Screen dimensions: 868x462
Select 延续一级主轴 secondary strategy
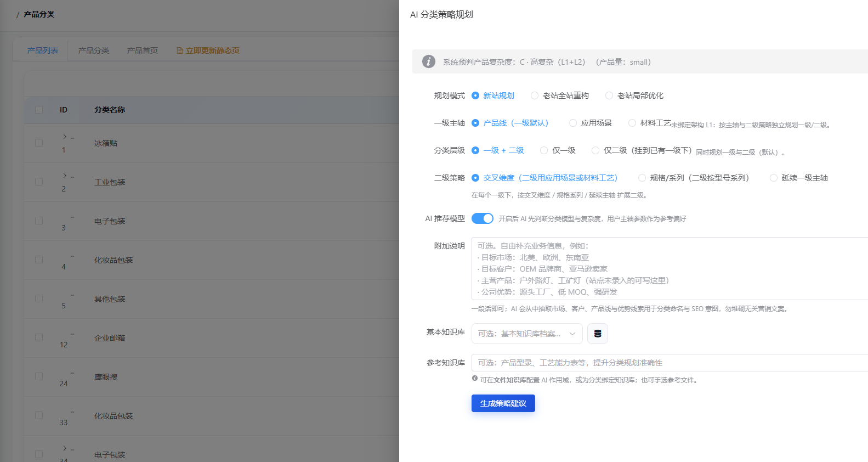799,178
